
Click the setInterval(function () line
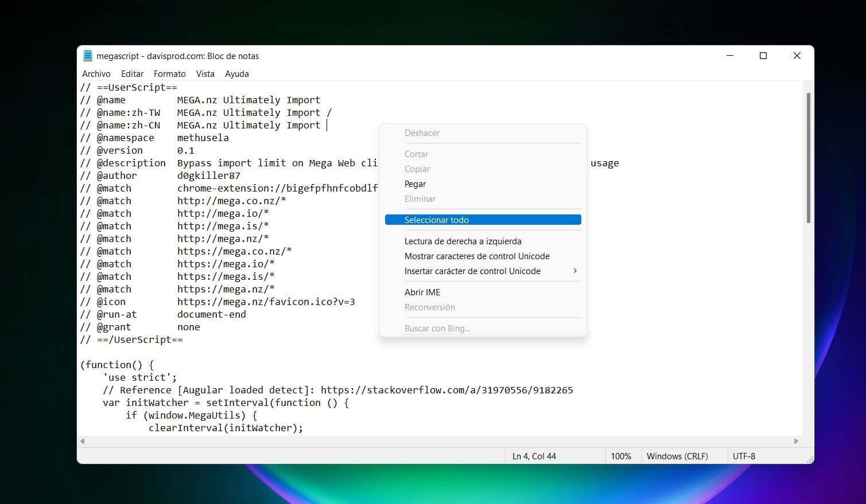(226, 403)
